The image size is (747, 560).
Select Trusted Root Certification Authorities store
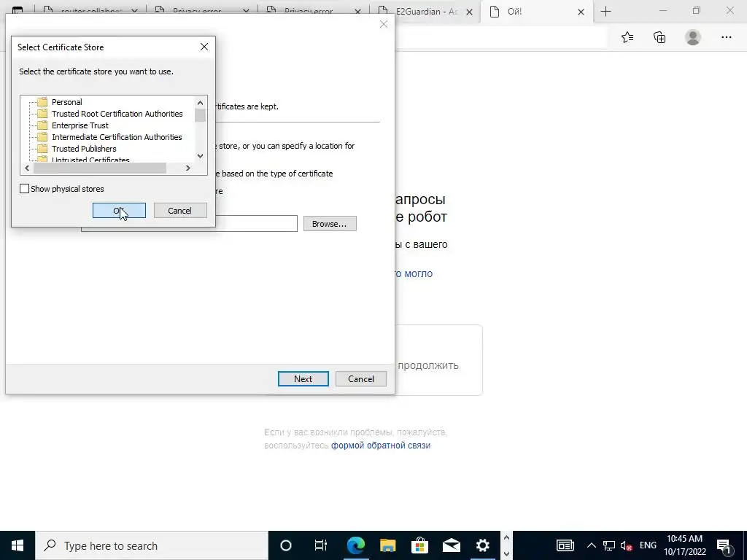pyautogui.click(x=117, y=114)
